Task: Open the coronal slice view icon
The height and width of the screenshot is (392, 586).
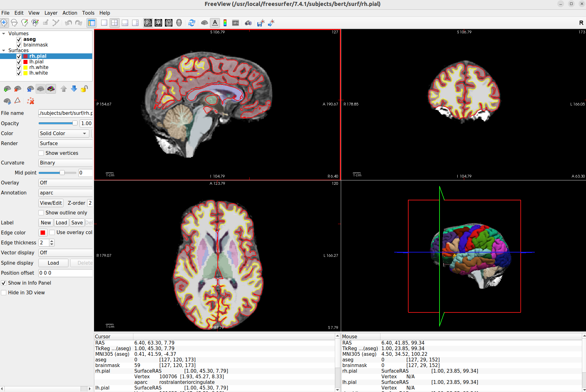Action: point(158,22)
